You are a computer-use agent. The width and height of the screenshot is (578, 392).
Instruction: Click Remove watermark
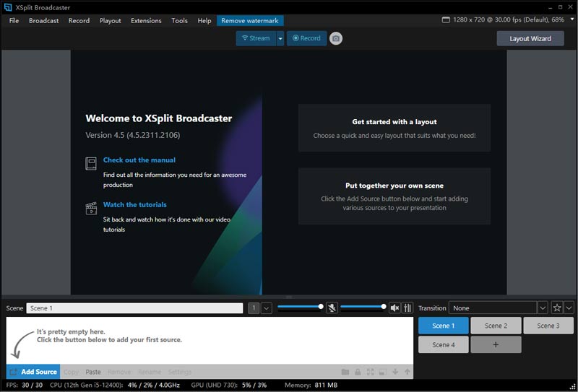click(250, 21)
